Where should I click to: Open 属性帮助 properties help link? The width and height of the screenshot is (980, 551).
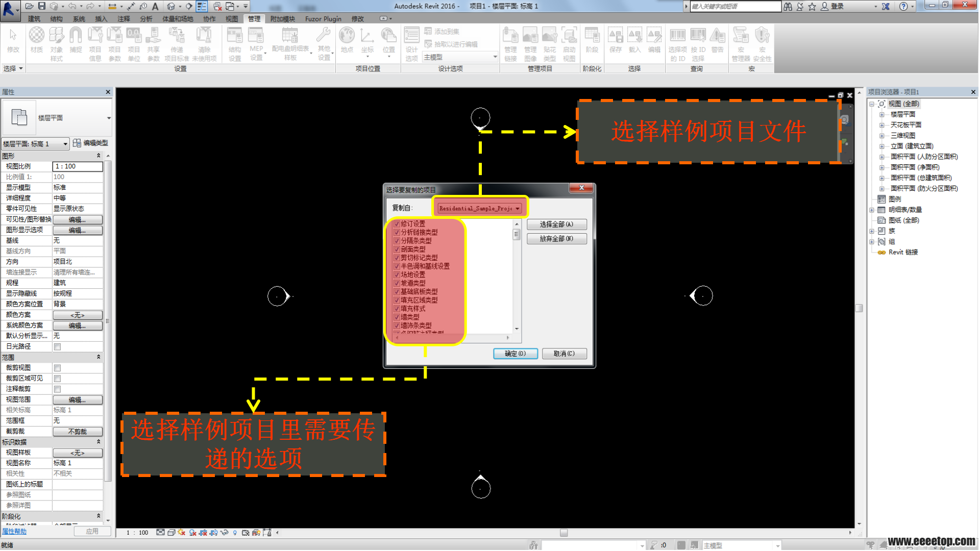coord(14,532)
